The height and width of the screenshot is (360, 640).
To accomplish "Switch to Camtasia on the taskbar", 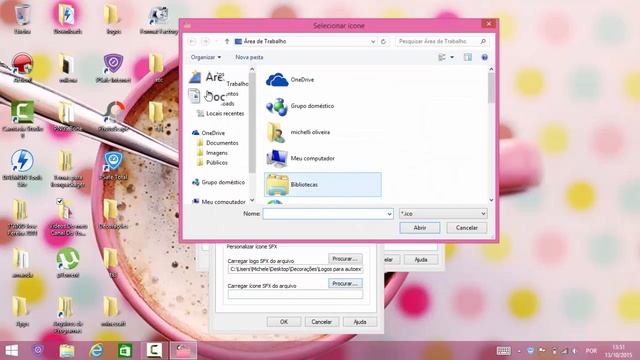I will coord(154,350).
